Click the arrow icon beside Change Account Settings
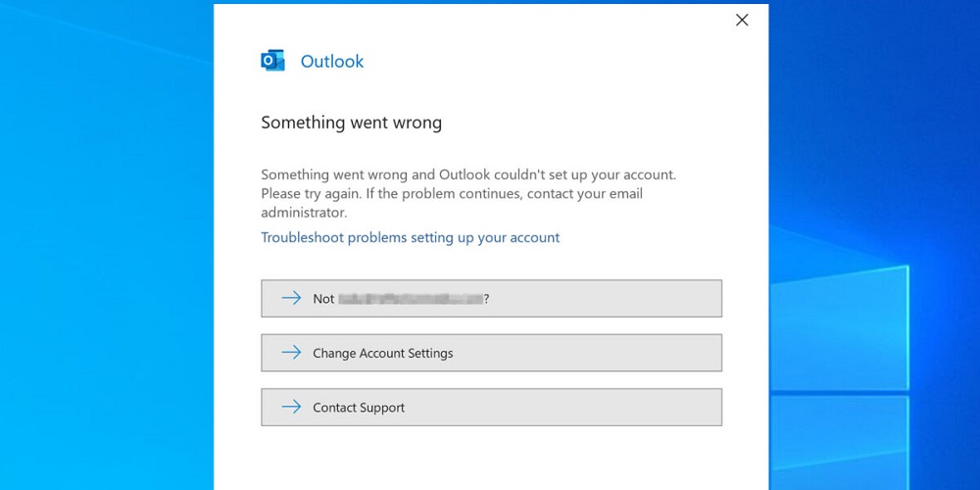Screen dimensions: 980x490 point(291,353)
